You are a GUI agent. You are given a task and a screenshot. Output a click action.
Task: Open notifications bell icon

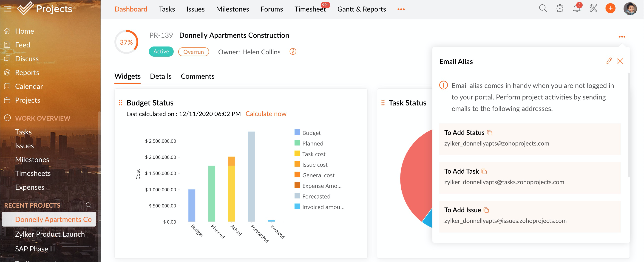[576, 9]
